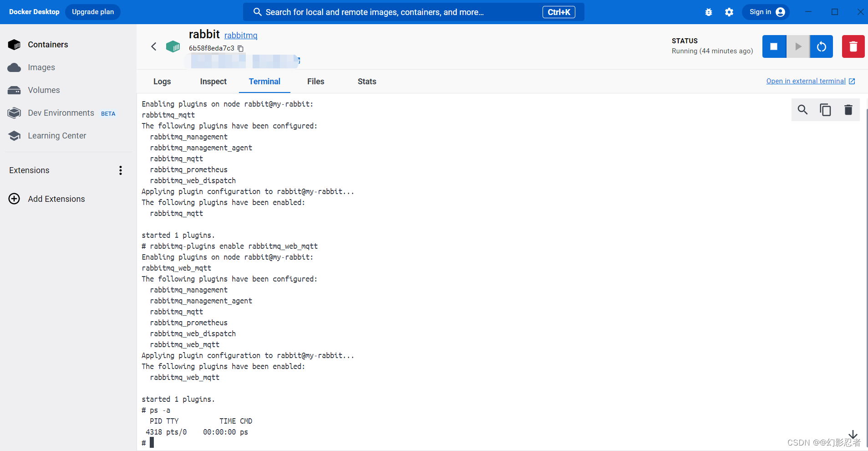Click the '# ps -a' command line

pyautogui.click(x=156, y=410)
